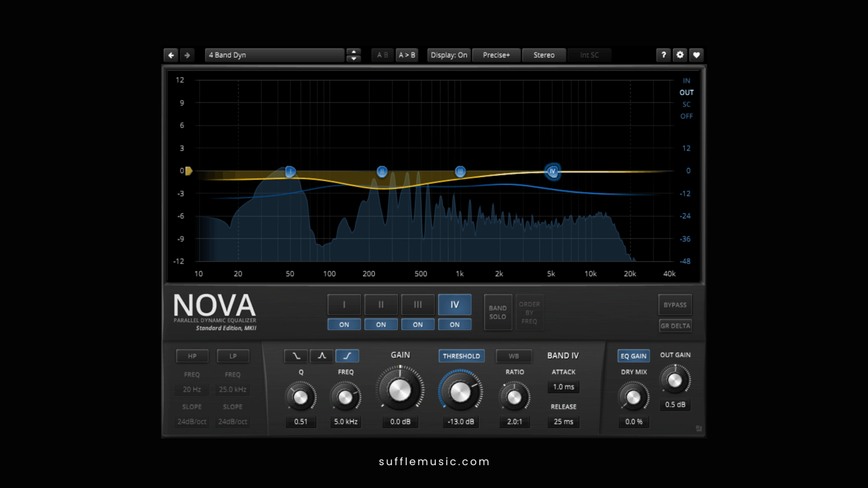The image size is (868, 488).
Task: Toggle band III ON button
Action: tap(418, 324)
